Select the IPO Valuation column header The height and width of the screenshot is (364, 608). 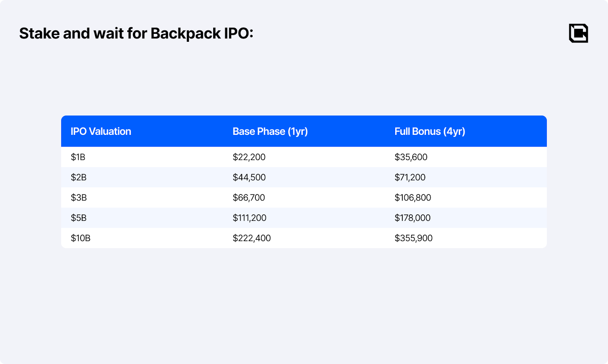tap(101, 131)
